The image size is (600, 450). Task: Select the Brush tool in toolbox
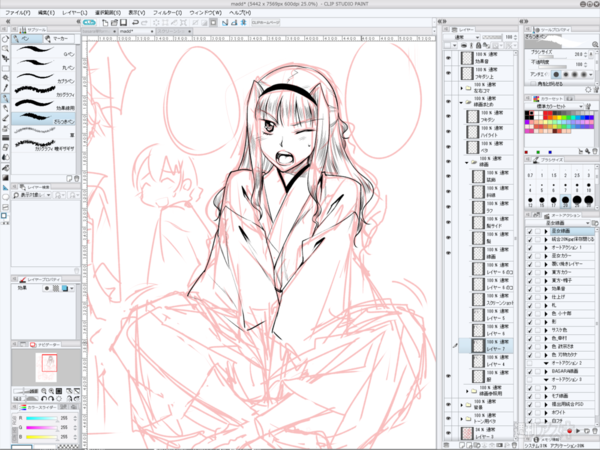pos(5,118)
